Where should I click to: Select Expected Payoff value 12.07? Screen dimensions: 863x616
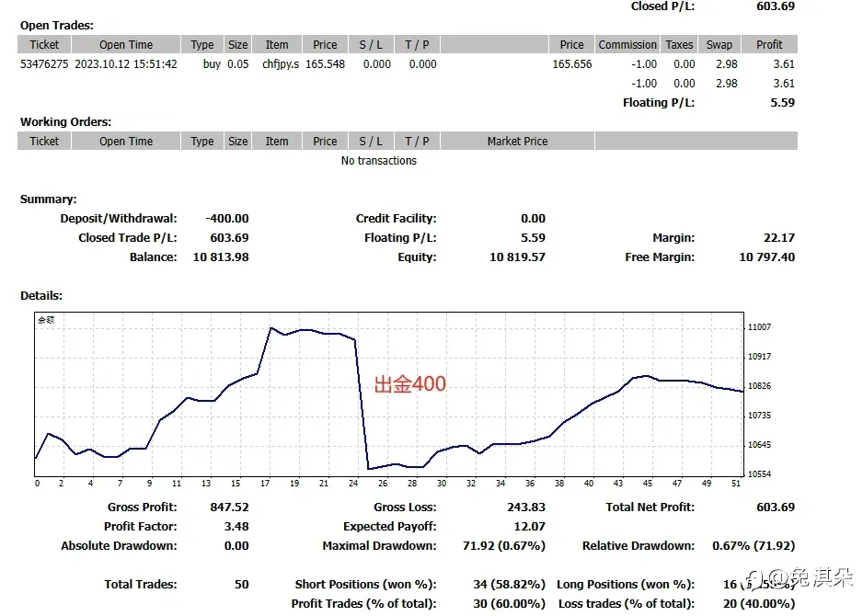tap(529, 526)
